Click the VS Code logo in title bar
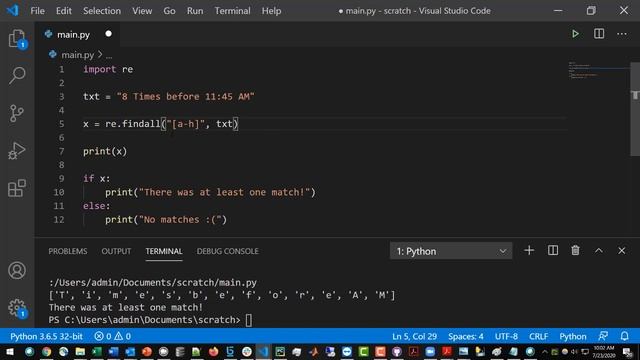Screen dimensions: 640x360 [x=13, y=10]
